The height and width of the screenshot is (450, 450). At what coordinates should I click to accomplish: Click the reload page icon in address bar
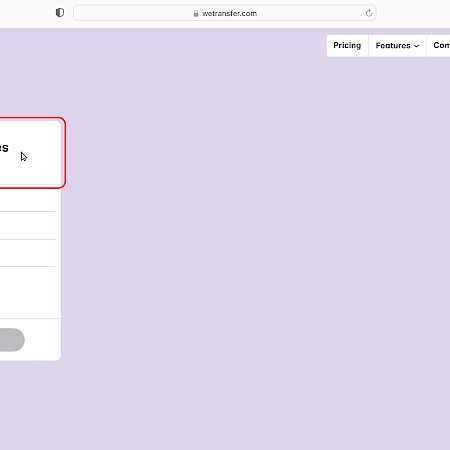pos(369,13)
